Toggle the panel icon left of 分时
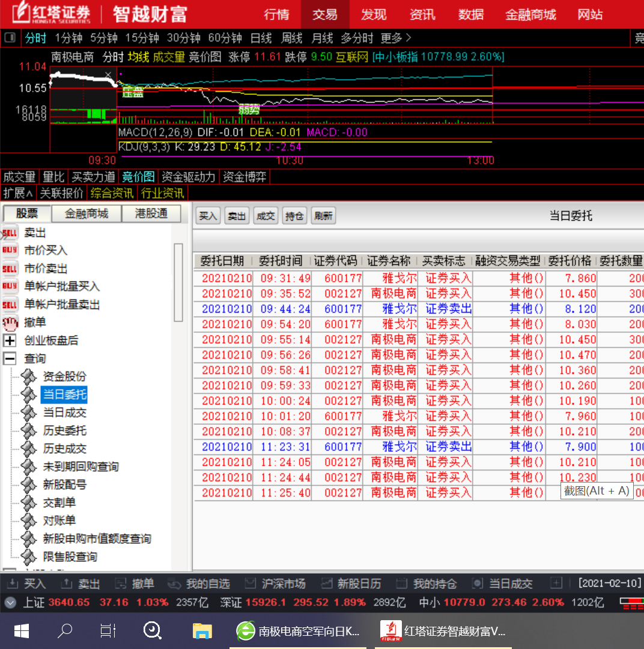Screen dimensions: 644x649 [x=10, y=38]
